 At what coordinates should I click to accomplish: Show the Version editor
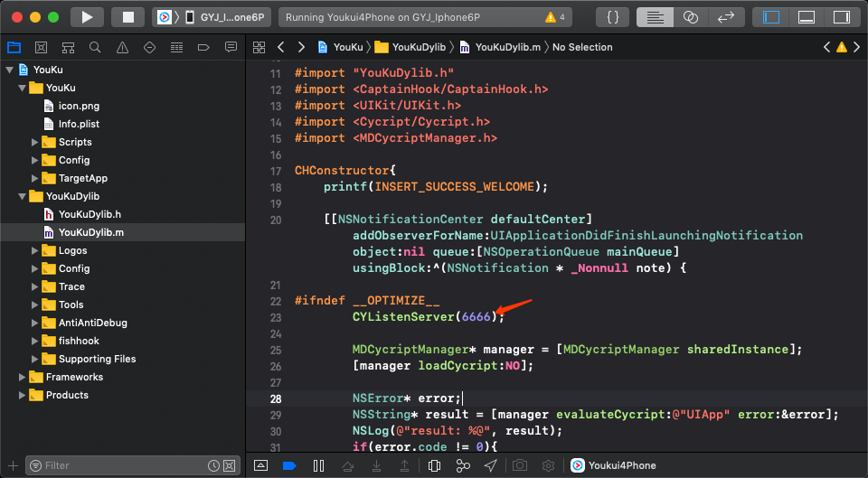(726, 17)
